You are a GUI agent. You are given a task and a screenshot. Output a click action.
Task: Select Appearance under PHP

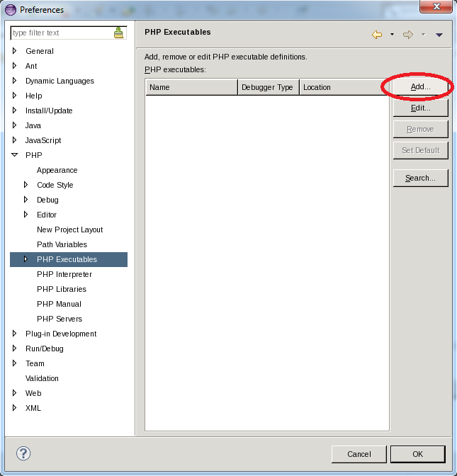pos(57,170)
